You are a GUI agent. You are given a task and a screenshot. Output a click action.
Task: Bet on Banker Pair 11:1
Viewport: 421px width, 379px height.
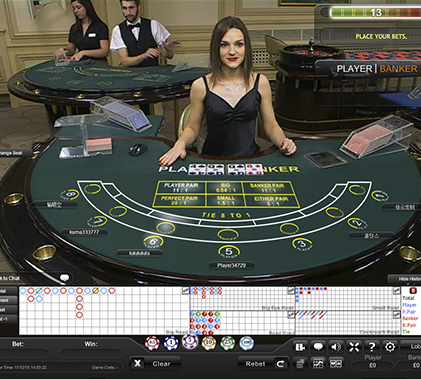pyautogui.click(x=269, y=188)
